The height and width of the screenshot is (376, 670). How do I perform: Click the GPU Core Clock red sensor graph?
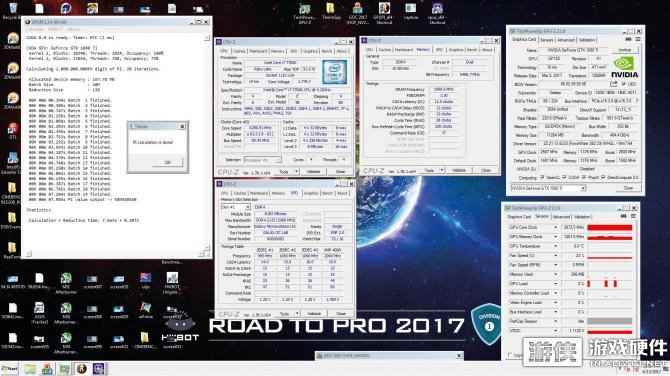[610, 228]
